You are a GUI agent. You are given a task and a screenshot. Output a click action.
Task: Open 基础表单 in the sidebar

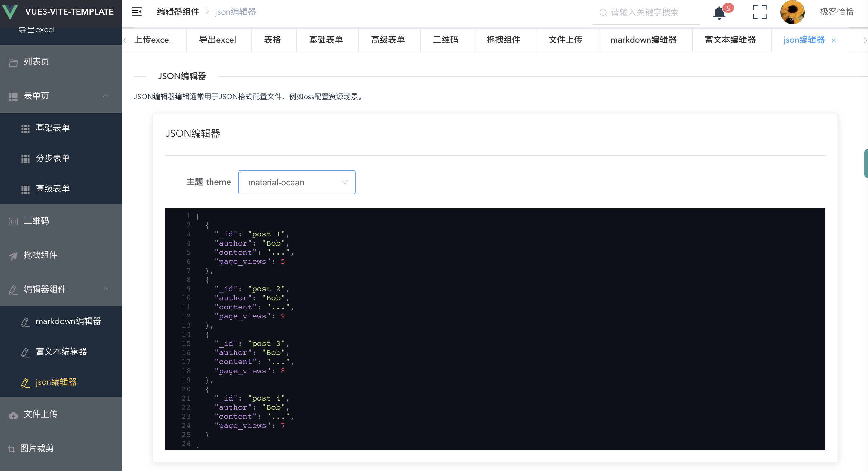pyautogui.click(x=61, y=128)
